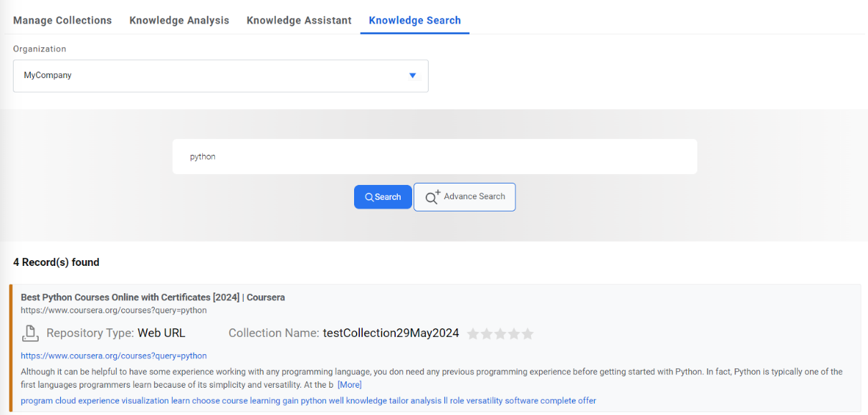Give the result a two-star rating
Viewport: 868px width, 415px height.
click(487, 334)
